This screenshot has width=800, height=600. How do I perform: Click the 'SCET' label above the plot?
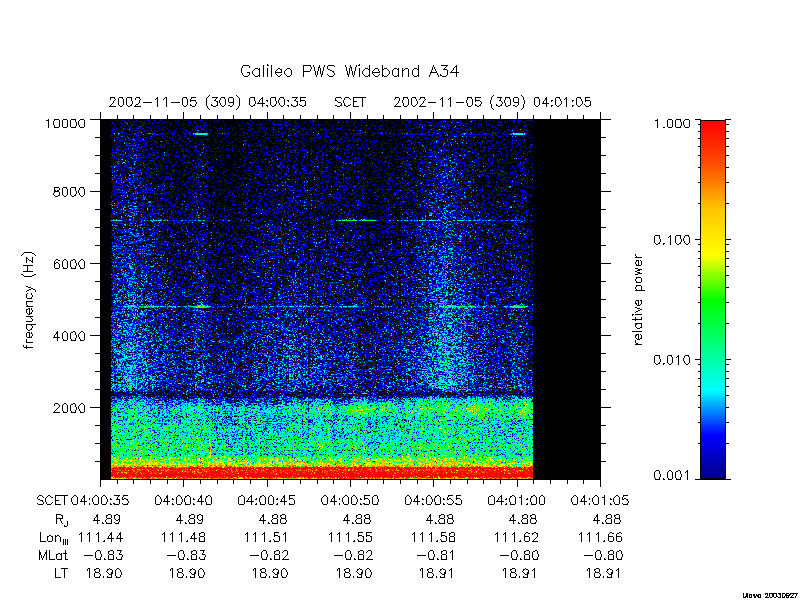pos(350,102)
